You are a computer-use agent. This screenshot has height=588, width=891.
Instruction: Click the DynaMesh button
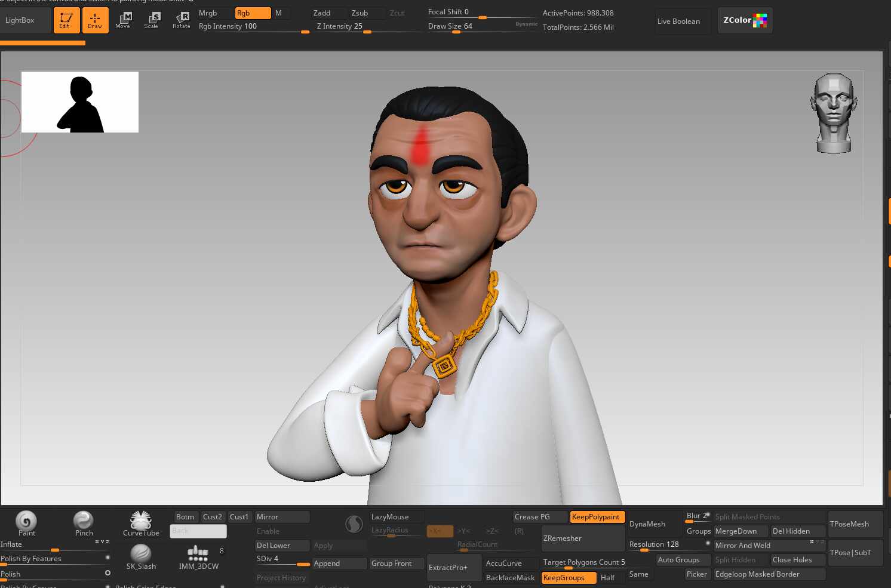(655, 524)
